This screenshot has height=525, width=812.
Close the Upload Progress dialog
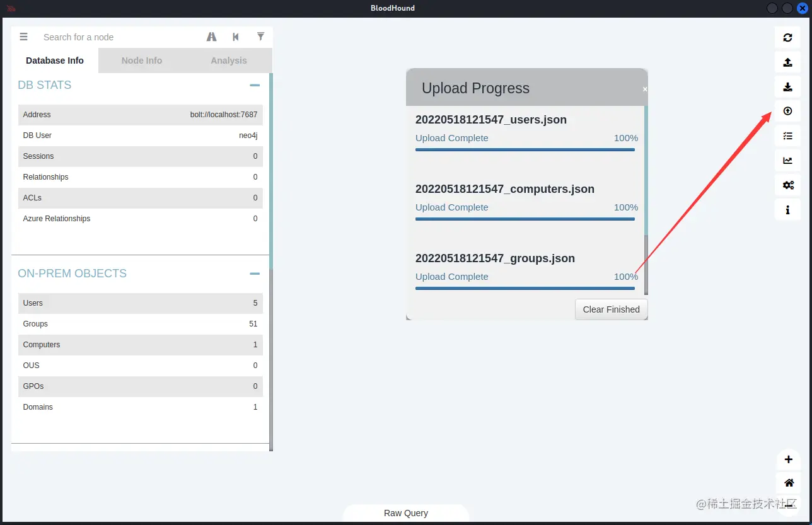(x=644, y=89)
